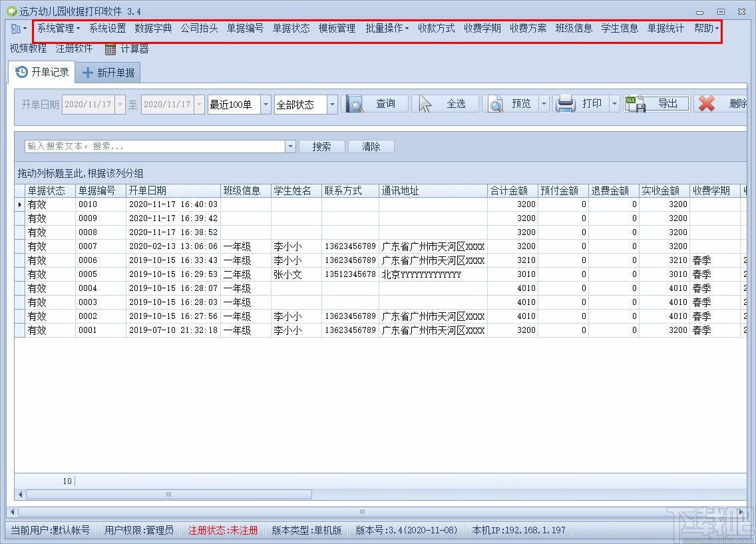This screenshot has width=756, height=544.
Task: Open the 系统管理 menu
Action: coord(59,29)
